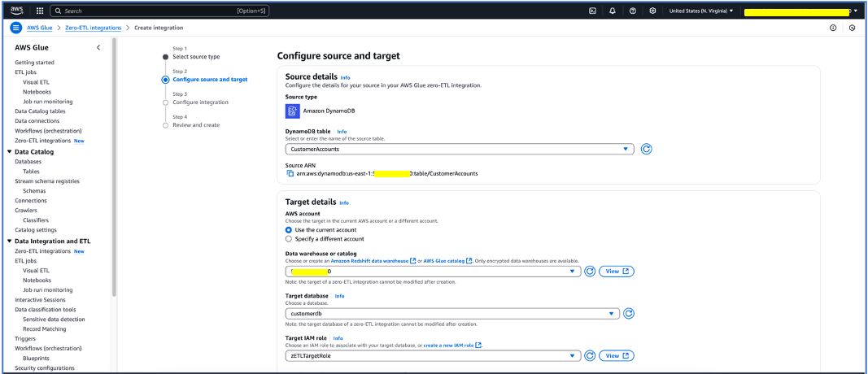Open Catalog settings in sidebar

[x=36, y=229]
